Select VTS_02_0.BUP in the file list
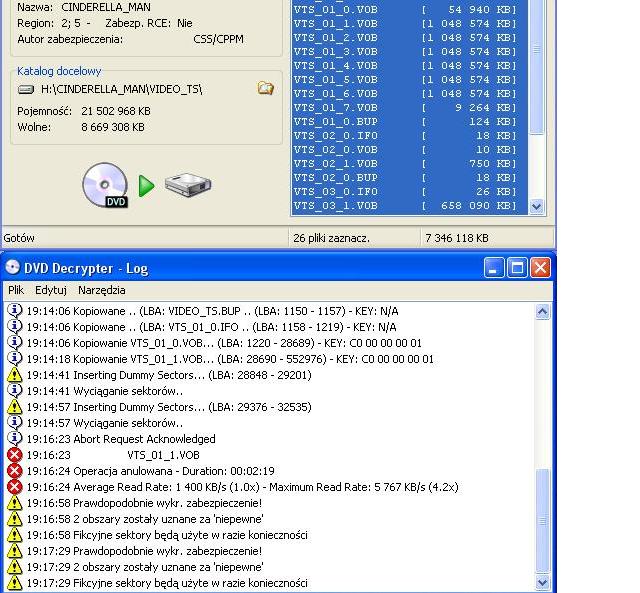The image size is (640, 593). click(x=409, y=178)
